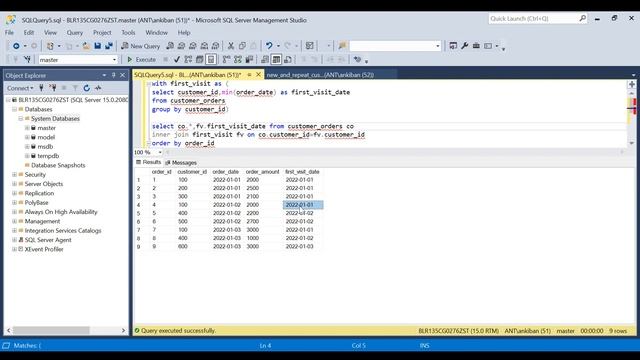Click Connect Object Explorer plug icon
The height and width of the screenshot is (360, 640).
(x=41, y=88)
